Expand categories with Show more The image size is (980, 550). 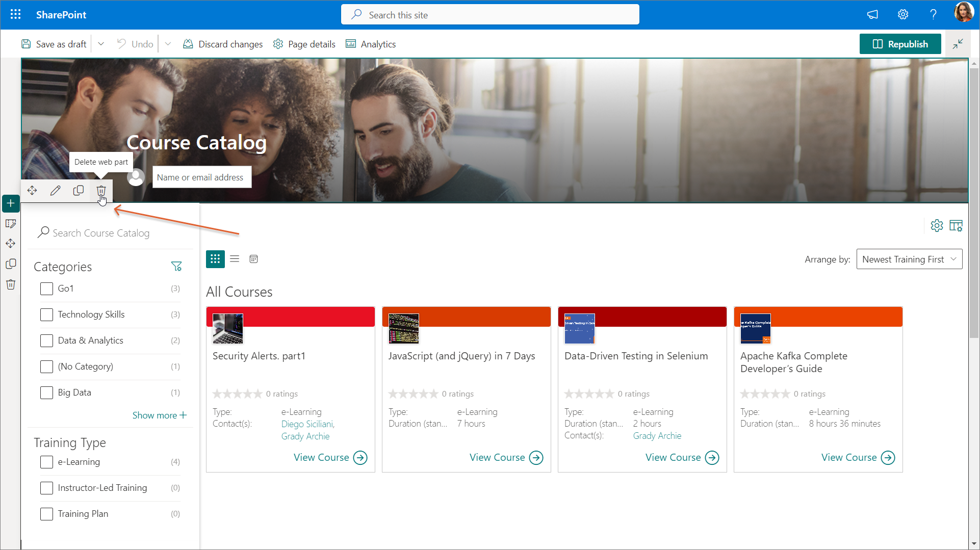tap(159, 415)
